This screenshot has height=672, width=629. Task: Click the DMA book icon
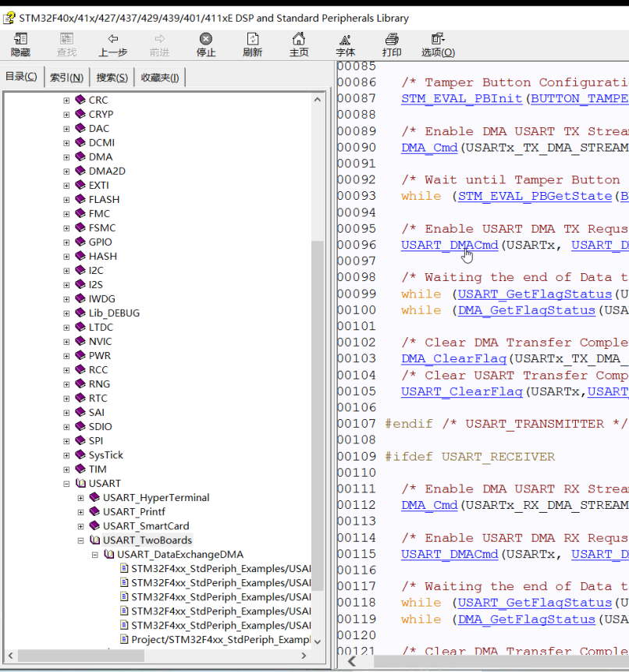tap(80, 157)
